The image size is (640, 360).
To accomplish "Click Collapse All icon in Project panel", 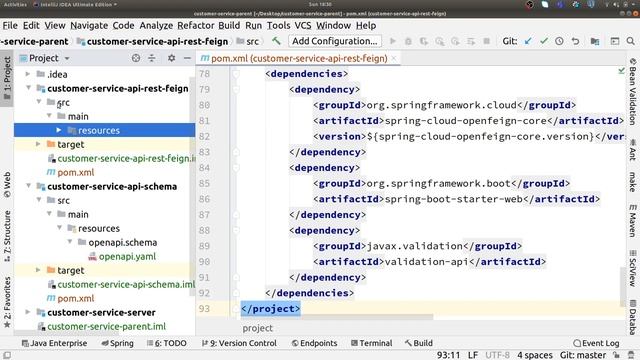I will pos(152,58).
